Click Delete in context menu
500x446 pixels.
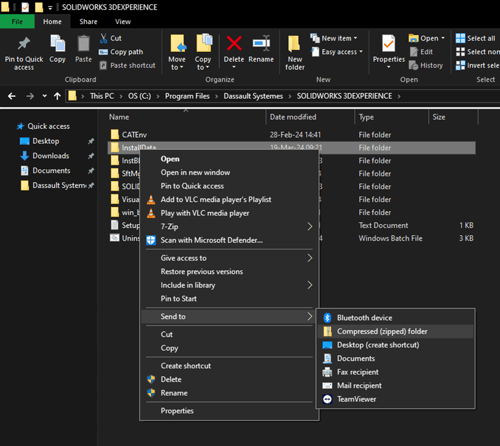(229, 379)
